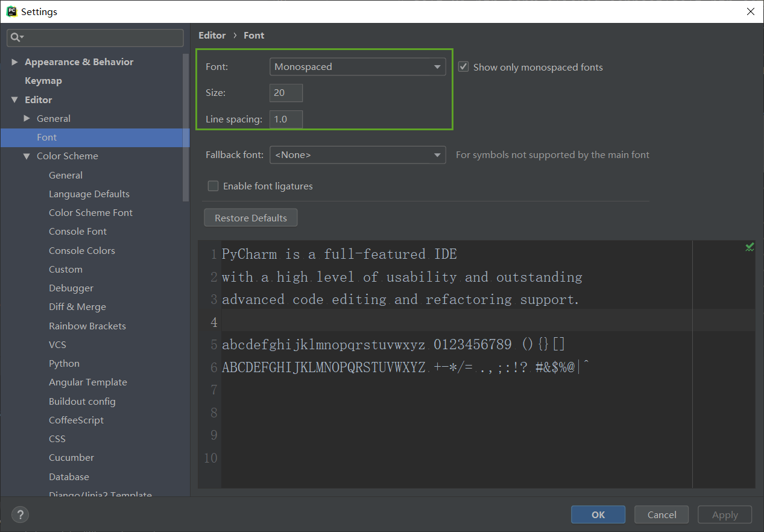The height and width of the screenshot is (532, 764).
Task: Select Keymap in settings tree
Action: click(43, 81)
